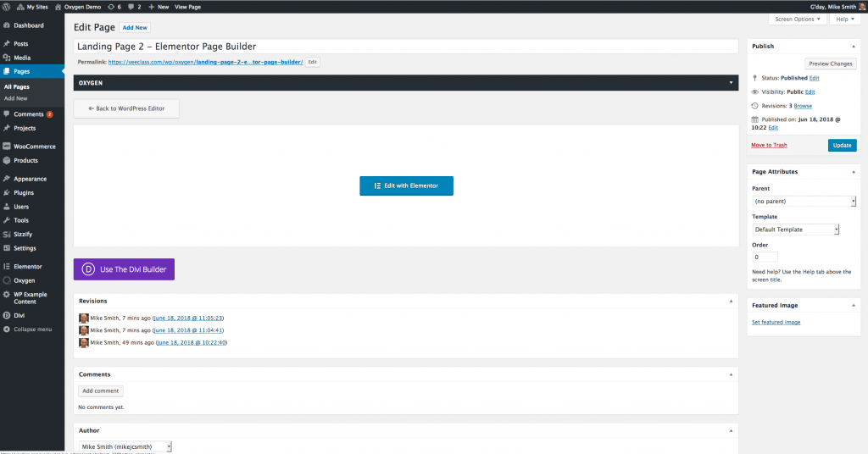Collapse the Publish box

pyautogui.click(x=853, y=47)
